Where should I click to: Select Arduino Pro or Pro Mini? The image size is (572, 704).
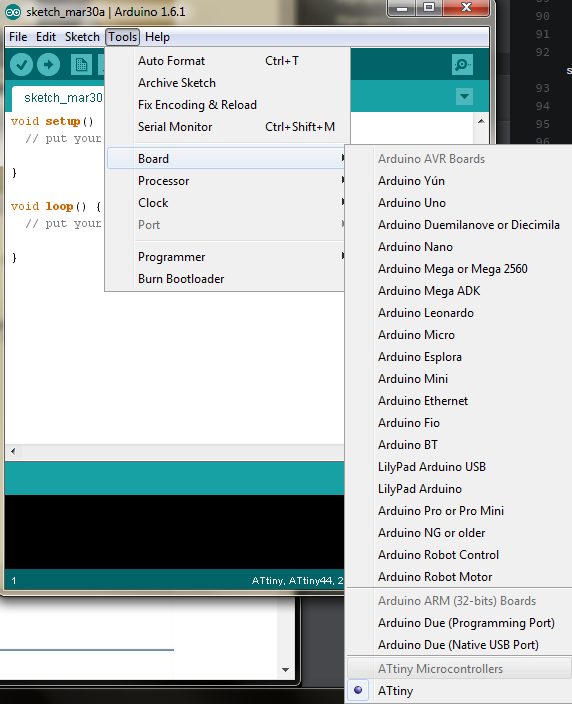point(458,510)
